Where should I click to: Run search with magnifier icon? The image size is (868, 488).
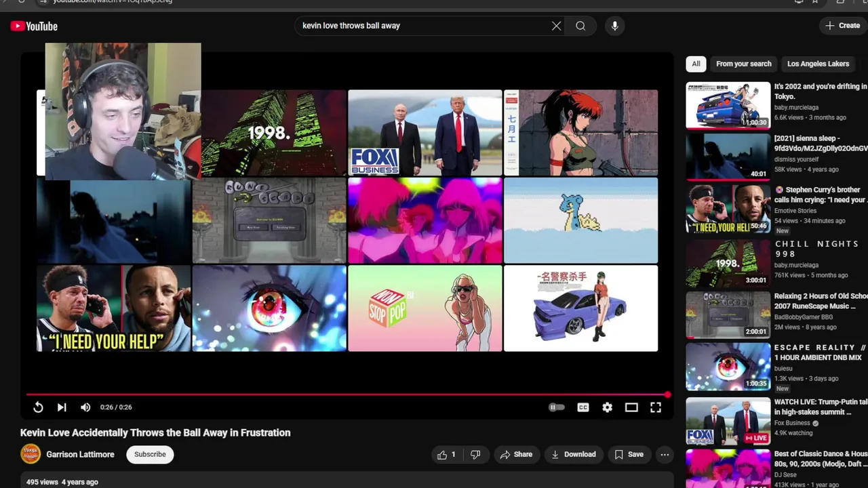[x=580, y=26]
